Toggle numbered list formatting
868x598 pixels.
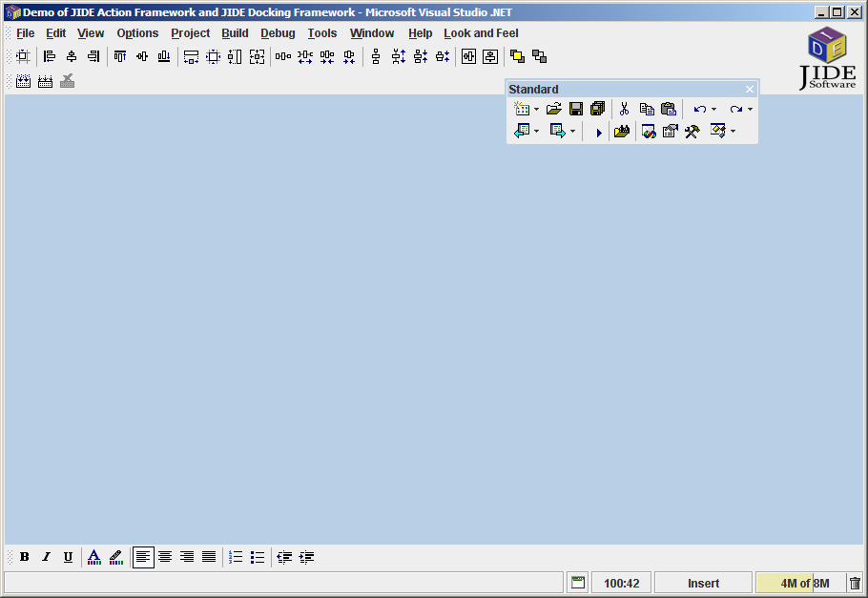pyautogui.click(x=236, y=557)
